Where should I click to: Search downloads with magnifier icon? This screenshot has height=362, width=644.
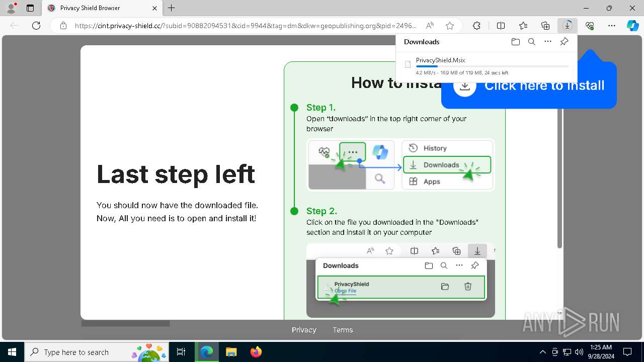pos(531,42)
